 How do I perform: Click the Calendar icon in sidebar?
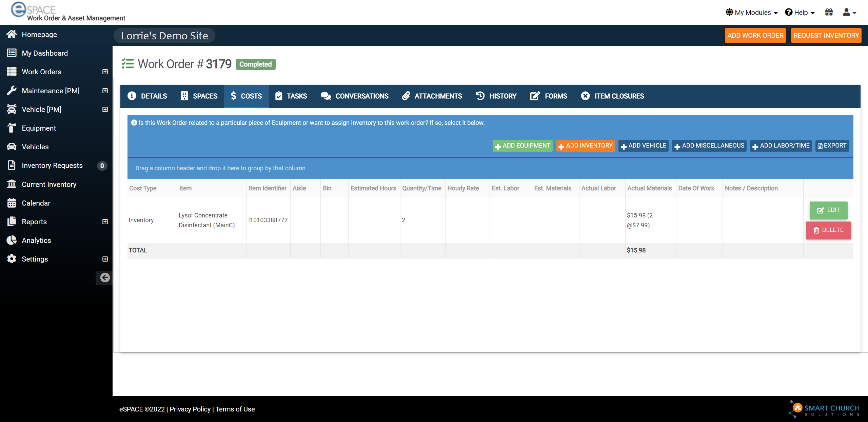click(x=12, y=203)
